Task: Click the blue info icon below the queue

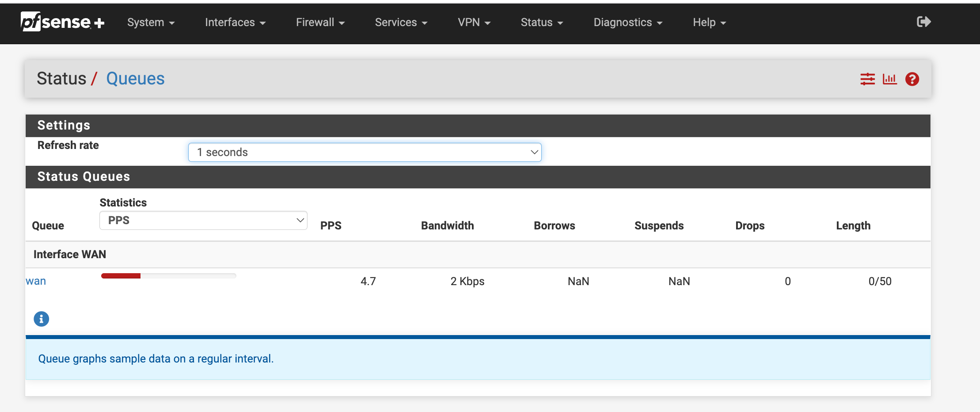Action: click(41, 319)
